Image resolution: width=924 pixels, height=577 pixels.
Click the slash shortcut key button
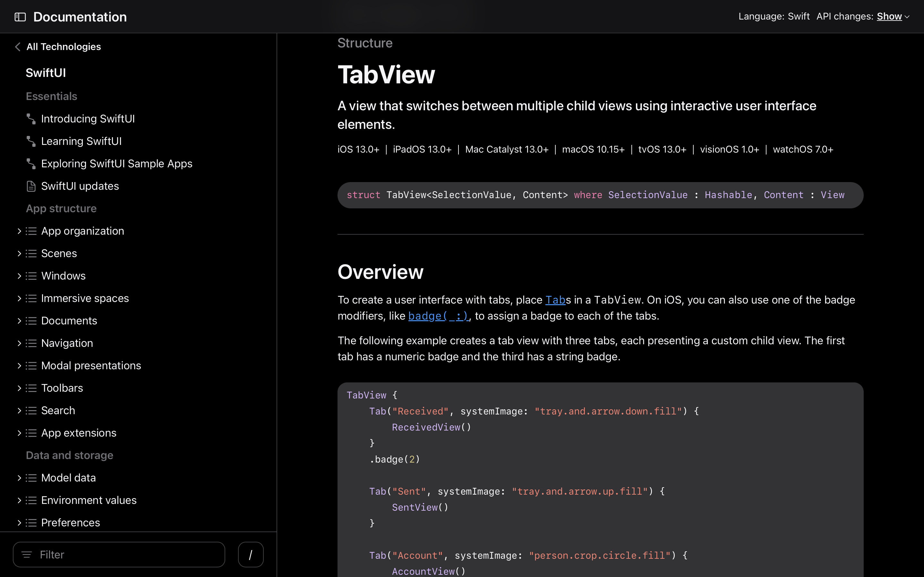tap(251, 555)
